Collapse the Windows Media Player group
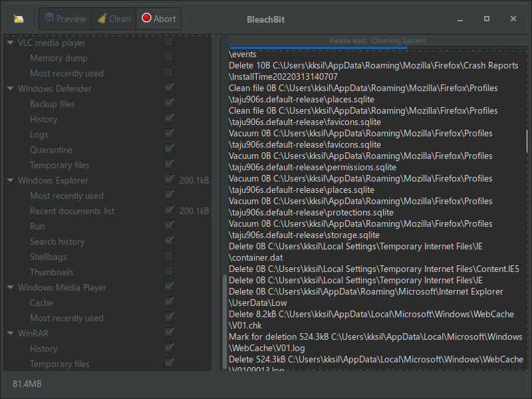 [x=11, y=287]
